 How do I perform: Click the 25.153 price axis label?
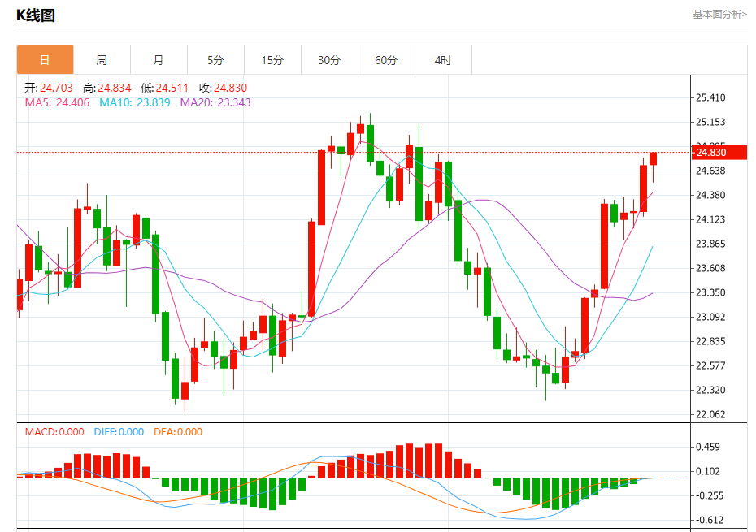tap(710, 122)
